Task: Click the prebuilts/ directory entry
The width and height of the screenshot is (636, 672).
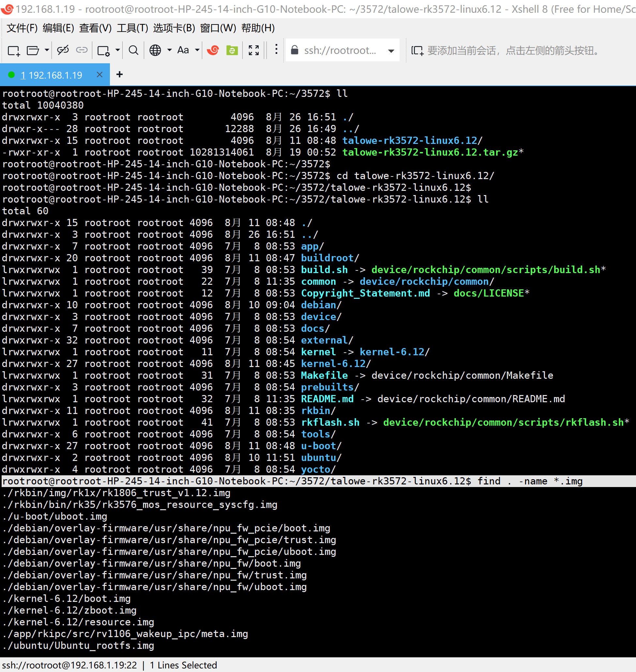Action: [x=330, y=387]
